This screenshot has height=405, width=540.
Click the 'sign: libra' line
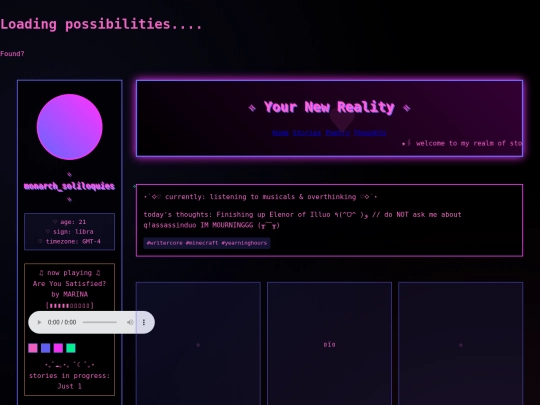(x=69, y=231)
